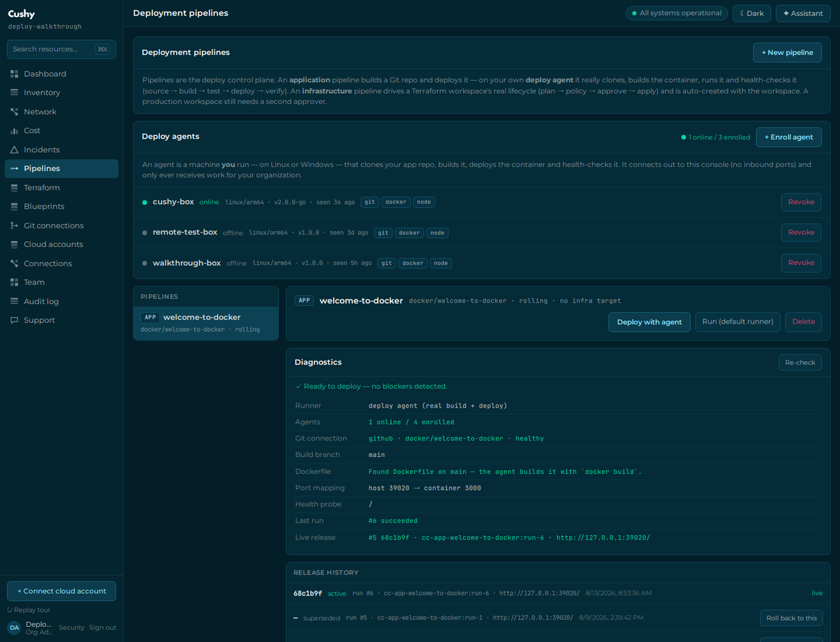This screenshot has width=840, height=642.
Task: Click Connect cloud account button
Action: coord(62,591)
